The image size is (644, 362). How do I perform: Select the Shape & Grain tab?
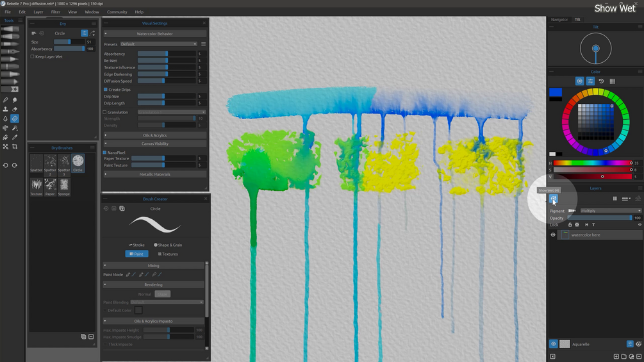pos(168,245)
